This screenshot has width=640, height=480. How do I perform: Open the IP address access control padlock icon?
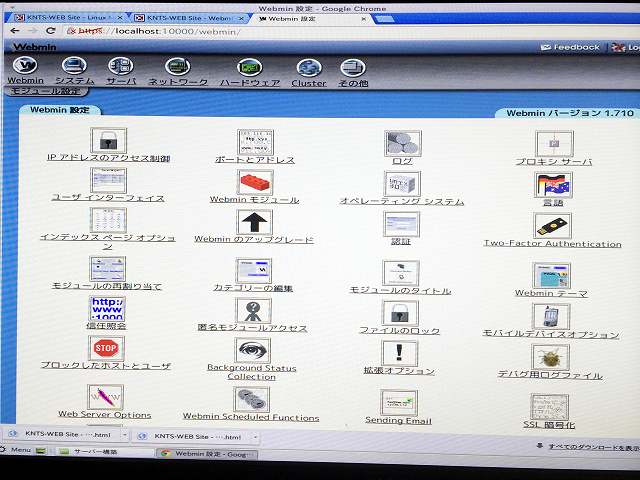109,141
